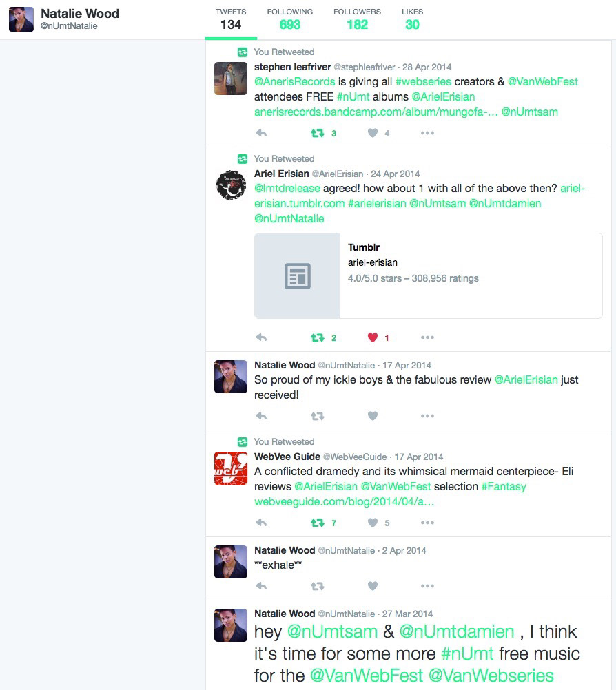The image size is (616, 690).
Task: Switch to the Following tab
Action: pyautogui.click(x=289, y=19)
